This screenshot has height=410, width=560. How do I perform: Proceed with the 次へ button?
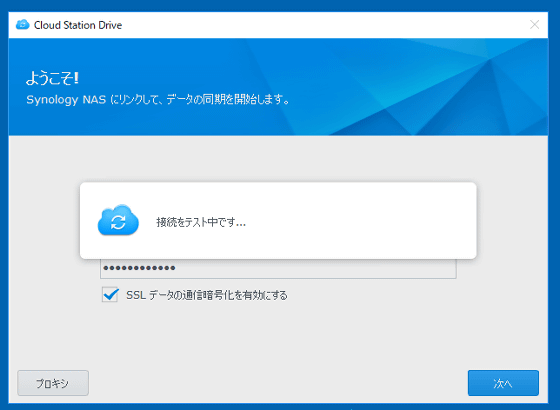click(x=503, y=383)
